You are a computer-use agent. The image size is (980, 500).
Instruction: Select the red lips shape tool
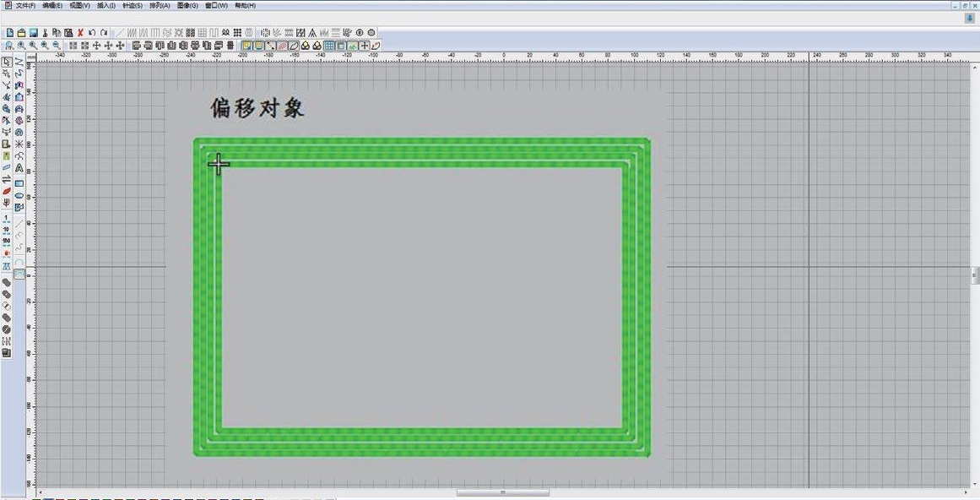(x=6, y=191)
